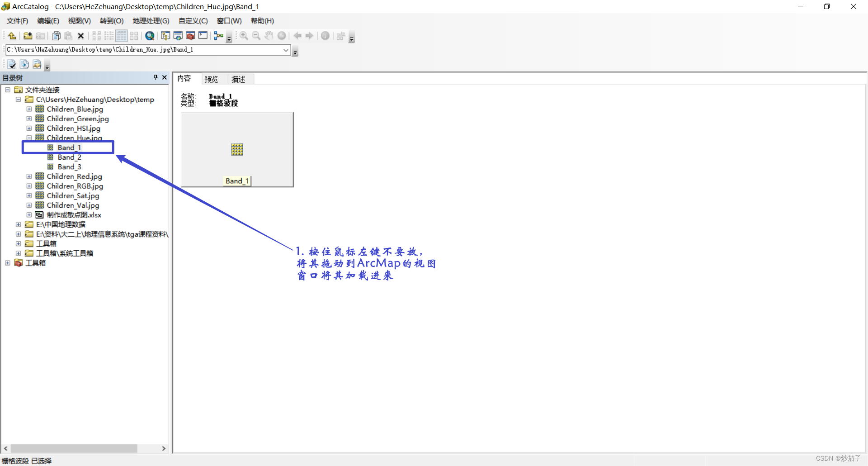The height and width of the screenshot is (466, 868).
Task: Click the Full Extent globe icon
Action: [282, 36]
